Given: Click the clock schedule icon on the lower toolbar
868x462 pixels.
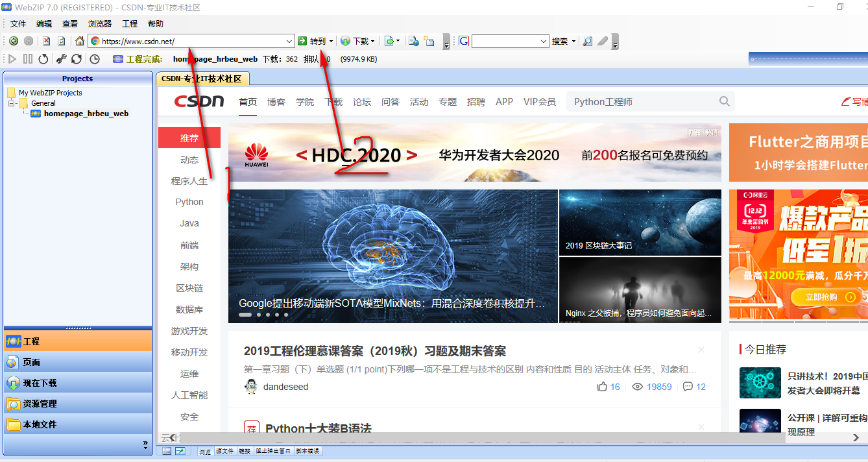Looking at the screenshot, I should [x=93, y=58].
